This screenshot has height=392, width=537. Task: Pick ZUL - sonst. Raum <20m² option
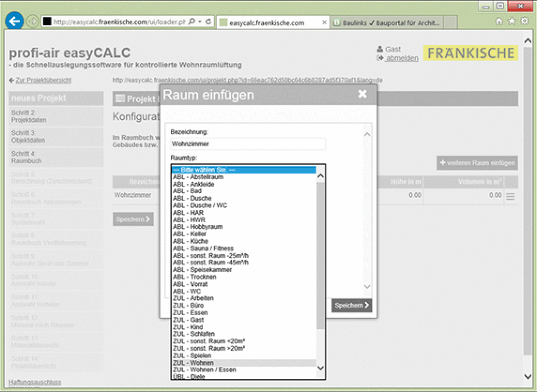(244, 341)
